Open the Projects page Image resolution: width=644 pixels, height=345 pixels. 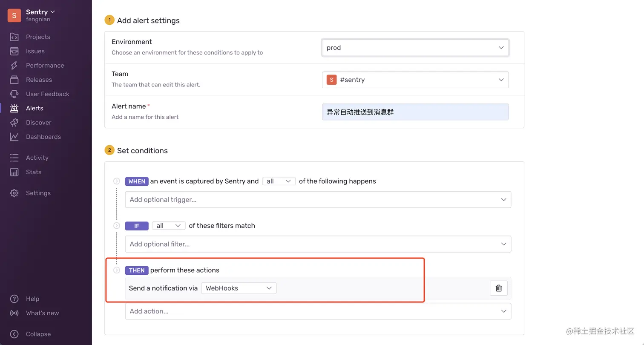coord(38,37)
